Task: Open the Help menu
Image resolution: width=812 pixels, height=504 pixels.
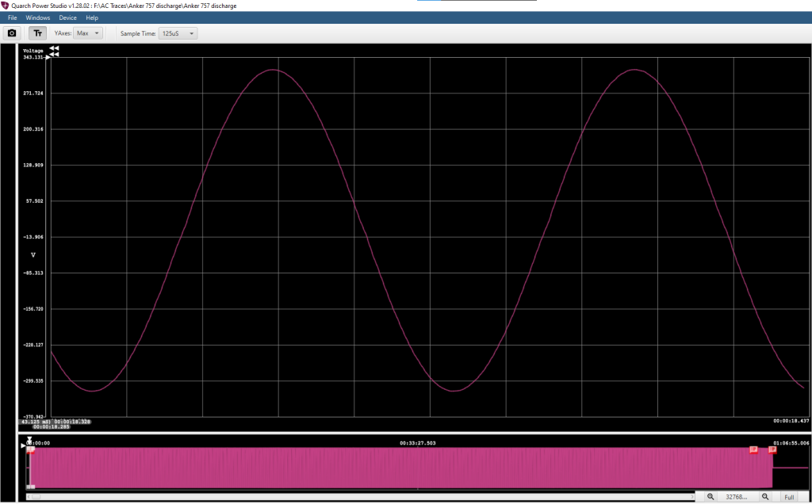Action: [x=92, y=17]
